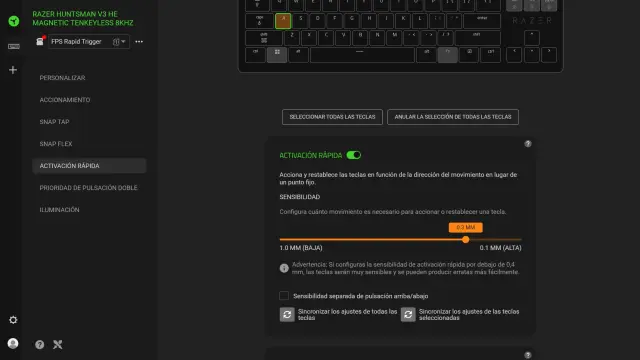Select the S key on the keyboard image
Screen dimensions: 640x360
300,21
